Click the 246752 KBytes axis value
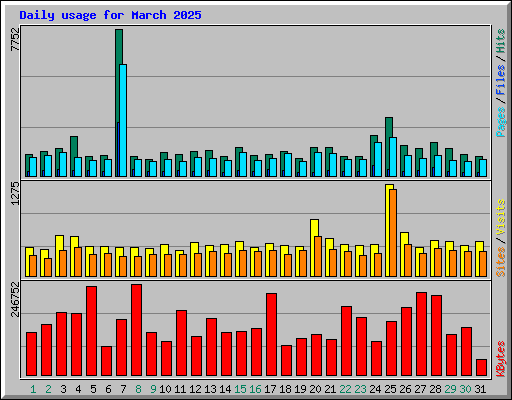The image size is (512, 400). (x=16, y=299)
